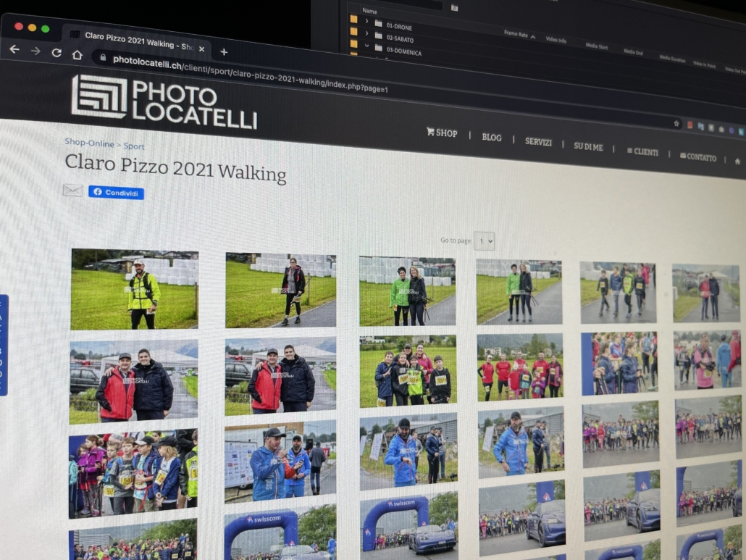Expand the 01-DRONE folder chevron

(x=366, y=22)
